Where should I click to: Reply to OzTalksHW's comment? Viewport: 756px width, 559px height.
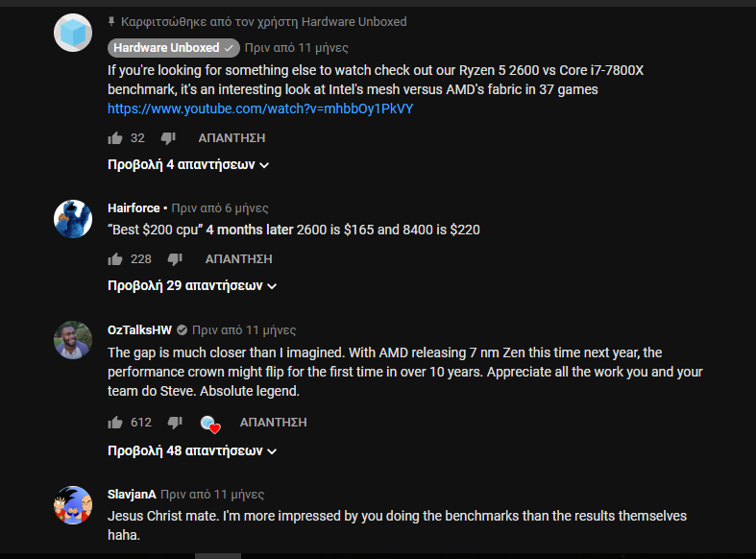pos(274,423)
